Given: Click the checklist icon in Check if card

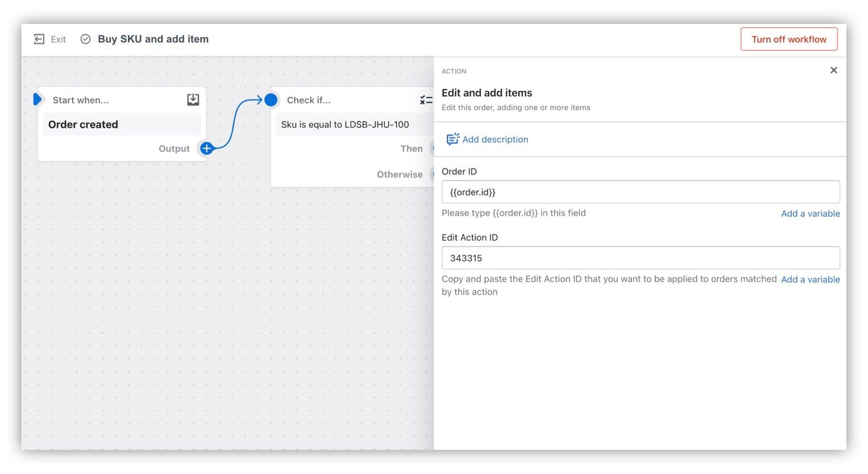Looking at the screenshot, I should (x=426, y=100).
